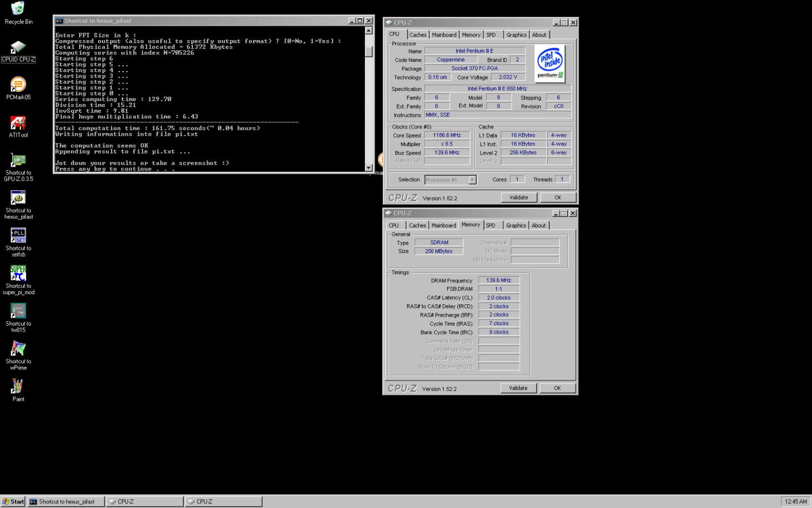Click the Start button on the taskbar
This screenshot has height=508, width=812.
pyautogui.click(x=13, y=501)
